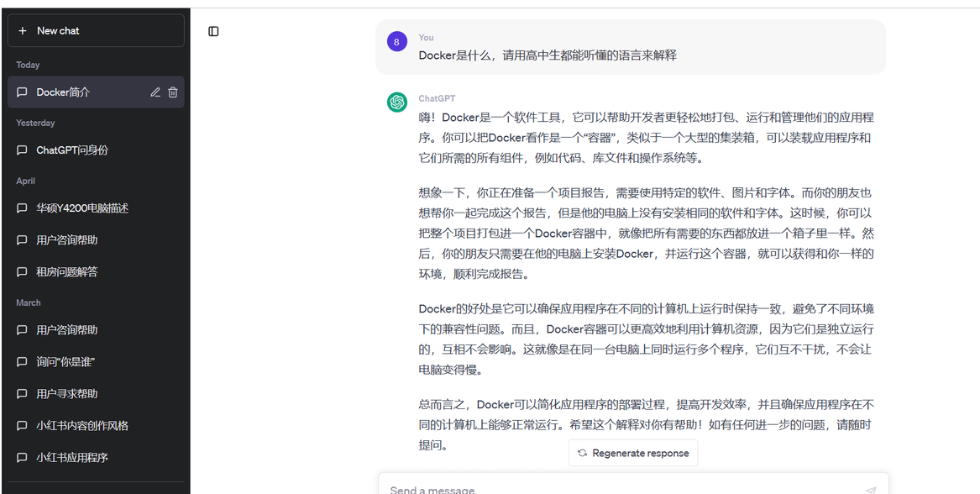
Task: Click the paragraph starting with 想象一下
Action: pyautogui.click(x=647, y=234)
